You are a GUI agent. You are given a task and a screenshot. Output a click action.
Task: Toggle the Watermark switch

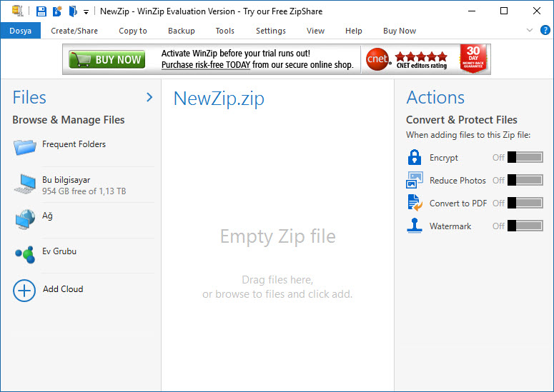(x=525, y=226)
